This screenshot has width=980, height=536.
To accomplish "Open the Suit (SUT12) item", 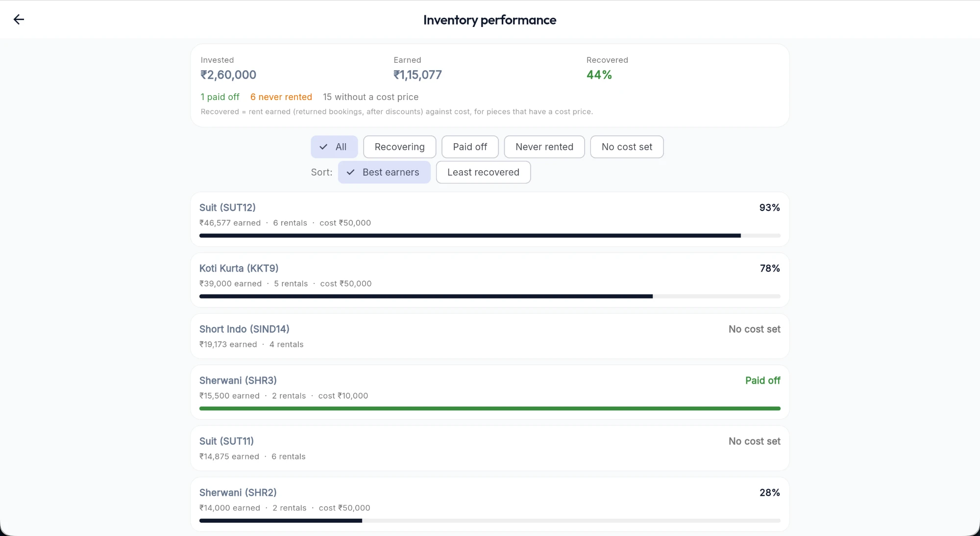I will click(490, 219).
